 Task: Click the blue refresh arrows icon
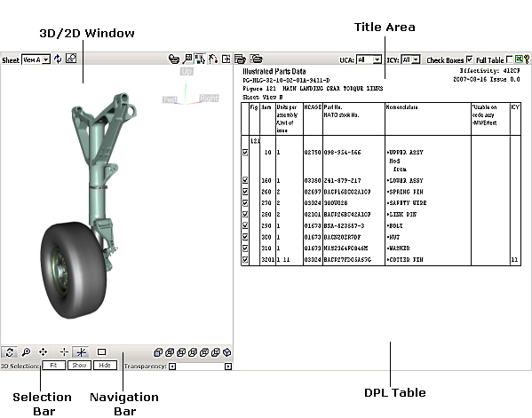58,59
